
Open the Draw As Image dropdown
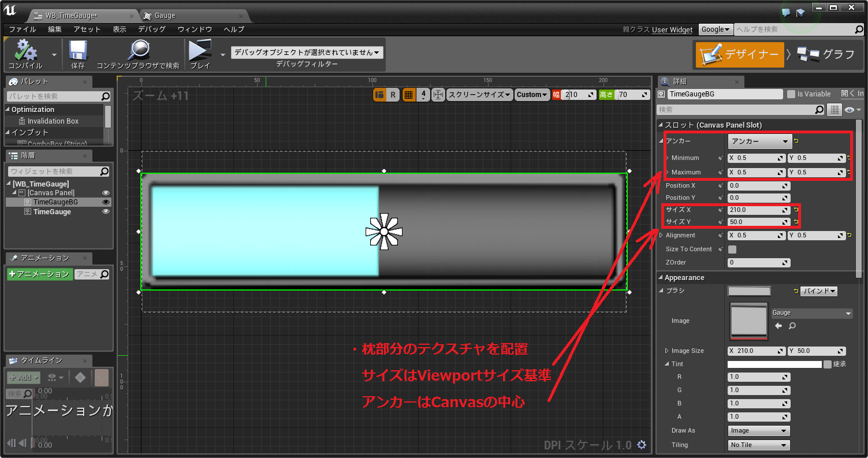[x=759, y=431]
